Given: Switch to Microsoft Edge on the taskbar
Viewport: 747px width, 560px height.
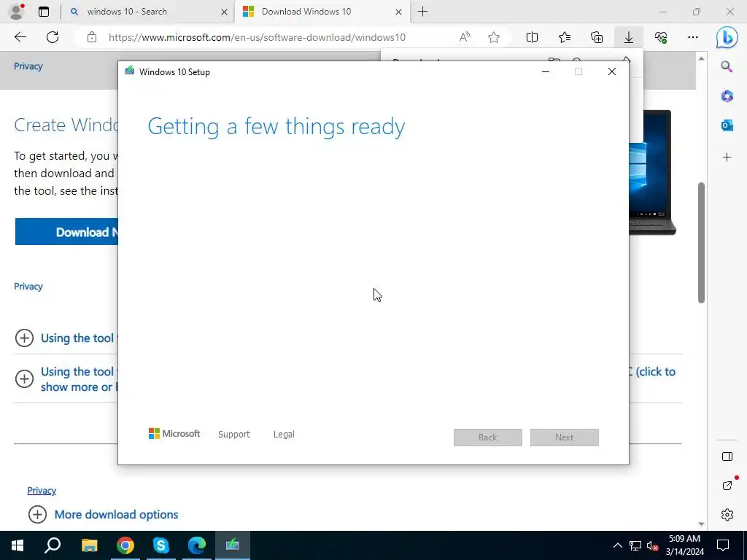Looking at the screenshot, I should click(x=197, y=545).
